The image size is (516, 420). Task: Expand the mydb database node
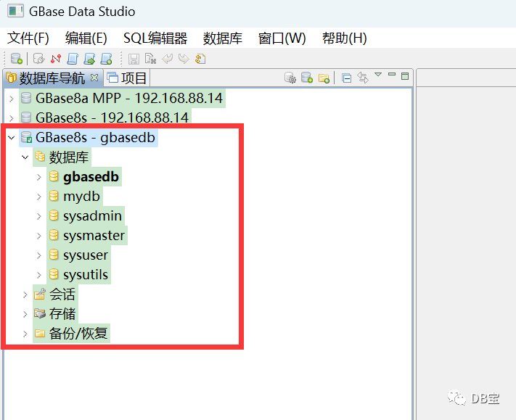(x=39, y=197)
